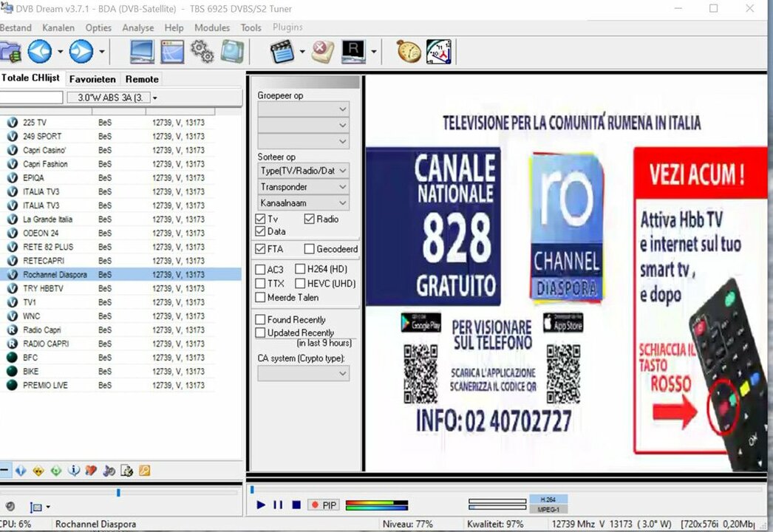Viewport: 773px width, 532px height.
Task: Open the CA system crypto type dropdown
Action: click(x=302, y=373)
